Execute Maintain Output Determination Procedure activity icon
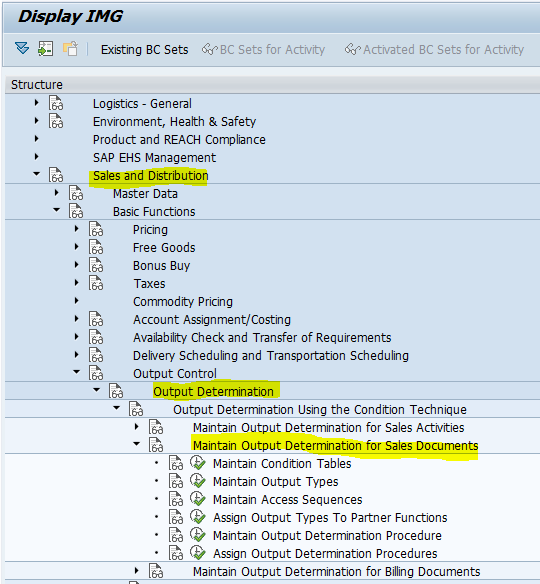Screen dimensions: 540x584 pos(198,535)
